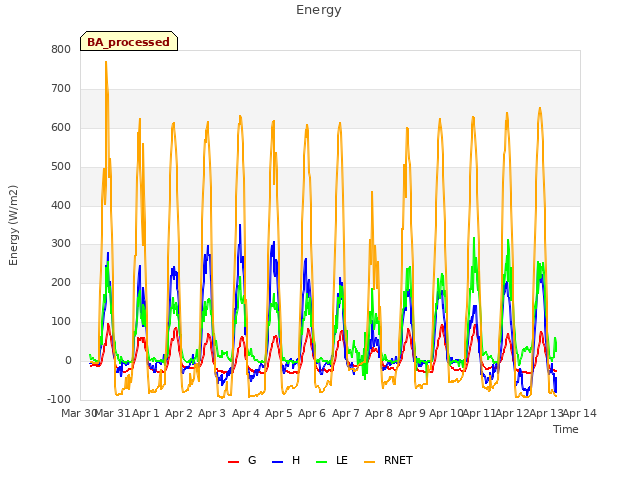Click the 100 y-axis tick label
The width and height of the screenshot is (640, 480).
click(x=61, y=322)
